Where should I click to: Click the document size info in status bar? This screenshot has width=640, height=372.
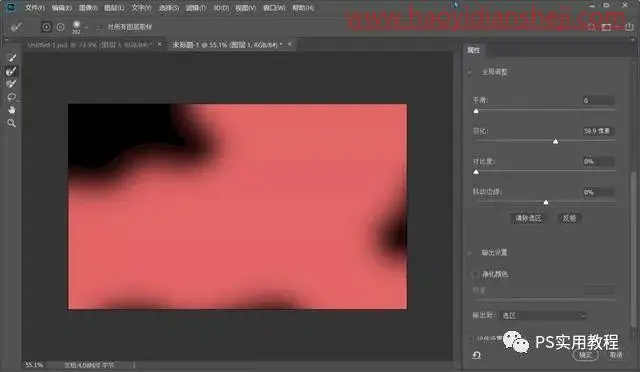[x=89, y=365]
